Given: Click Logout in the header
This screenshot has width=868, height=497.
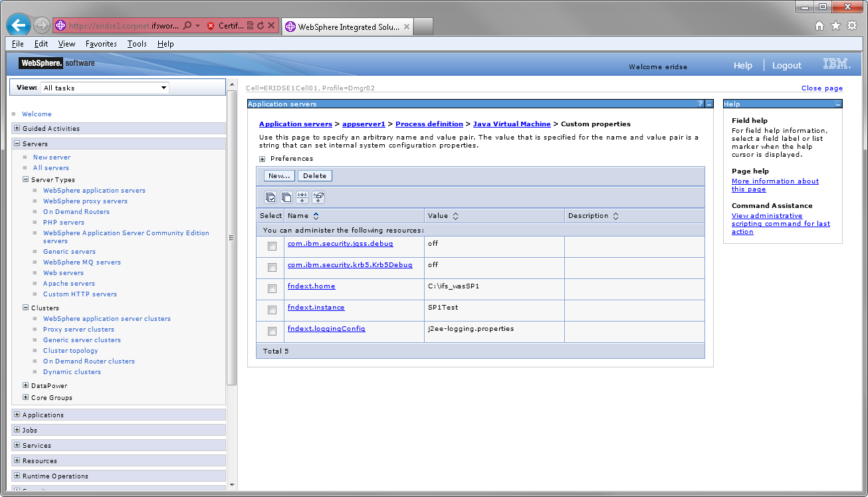Looking at the screenshot, I should (x=787, y=65).
